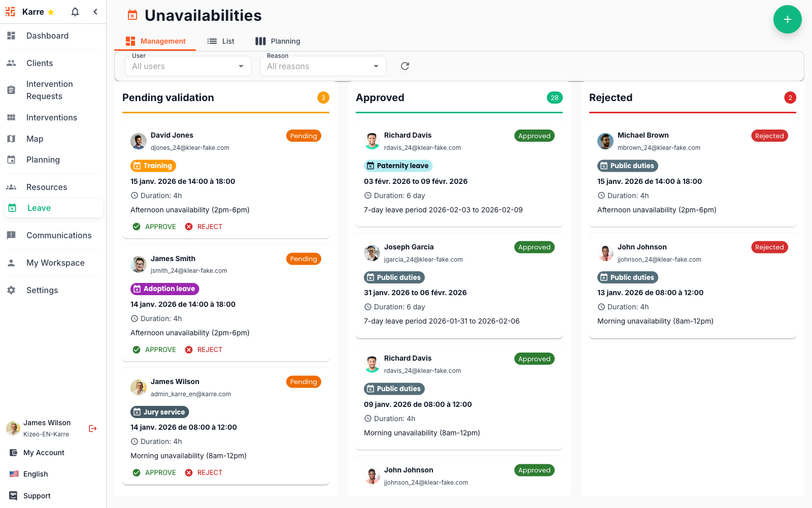Expand the Reason filter dropdown
This screenshot has width=812, height=508.
click(323, 66)
